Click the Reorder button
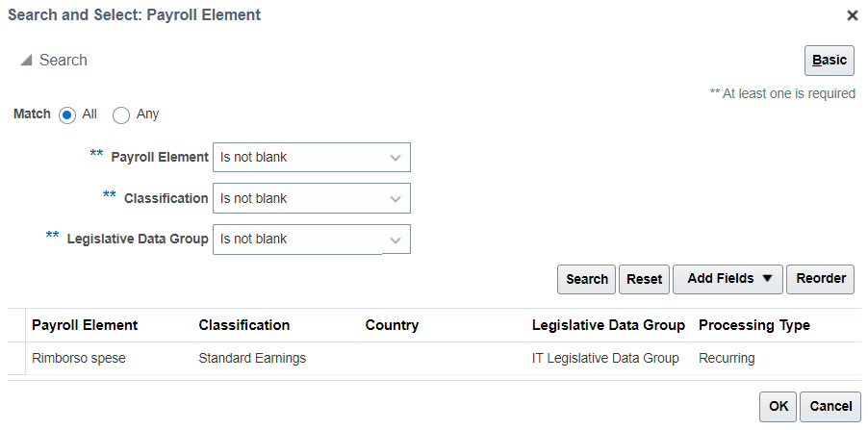Viewport: 868px width, 430px height. tap(821, 279)
